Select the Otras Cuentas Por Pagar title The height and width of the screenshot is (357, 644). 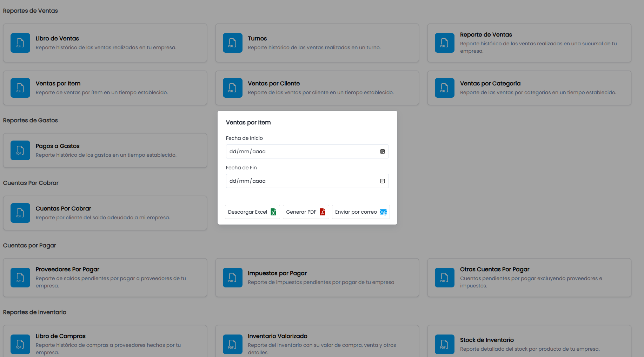point(495,270)
